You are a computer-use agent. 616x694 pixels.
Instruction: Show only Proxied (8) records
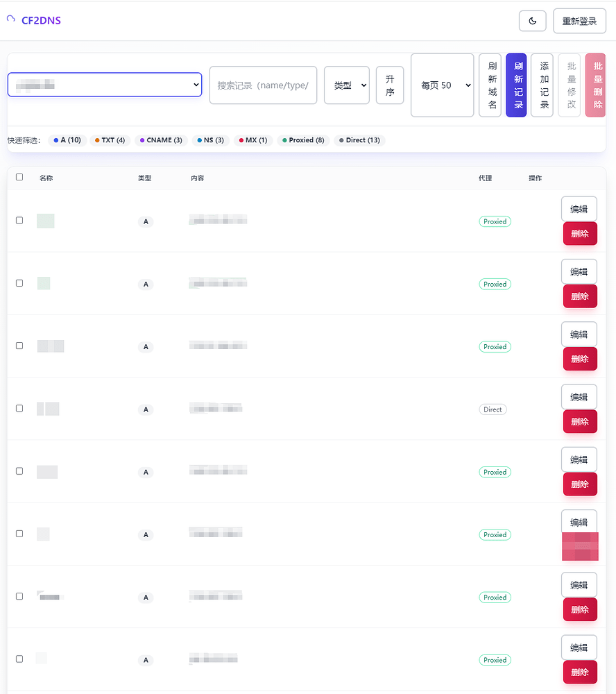[304, 140]
